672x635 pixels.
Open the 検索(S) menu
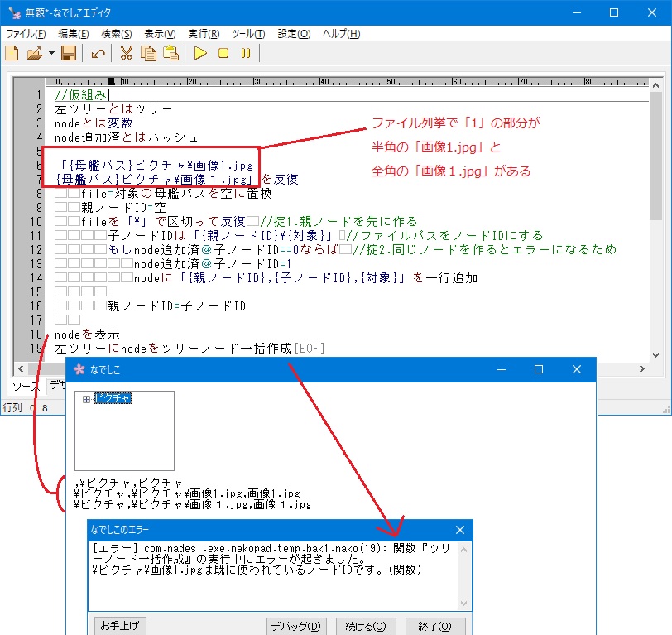coord(116,33)
